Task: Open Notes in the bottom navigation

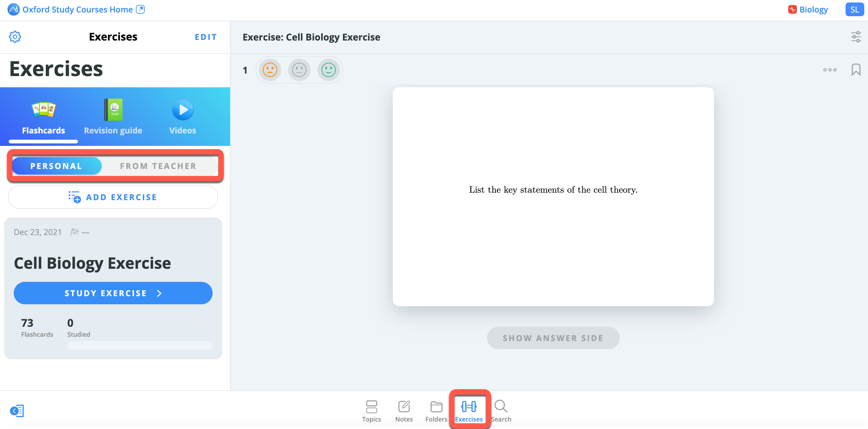Action: (x=404, y=411)
